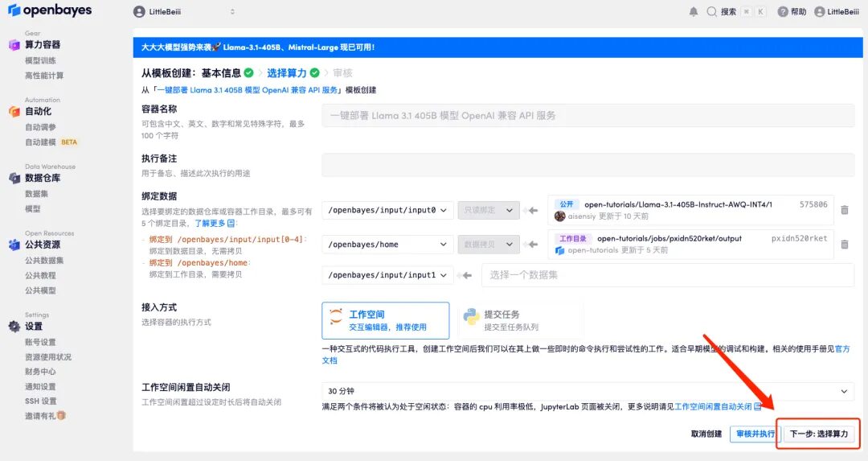
Task: Click the 设置 gear icon in sidebar
Action: tap(14, 327)
